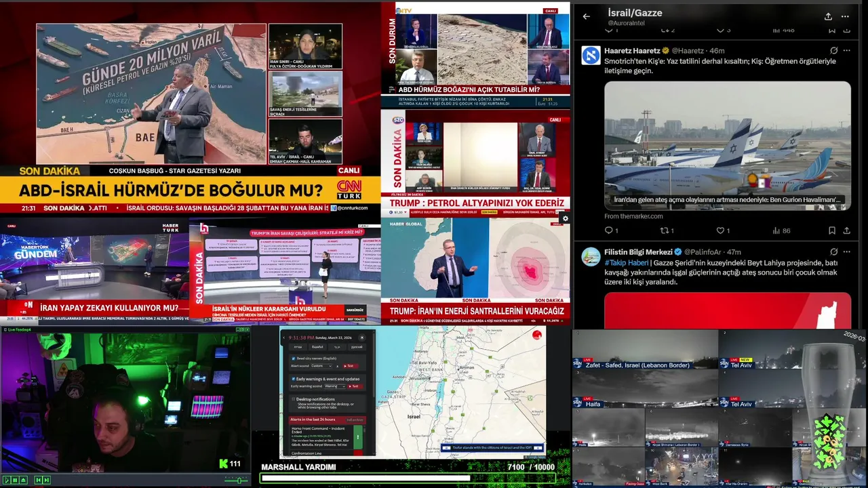This screenshot has width=868, height=488.
Task: Click the MARSHALL YARDIMI donation progress bar
Action: point(408,478)
